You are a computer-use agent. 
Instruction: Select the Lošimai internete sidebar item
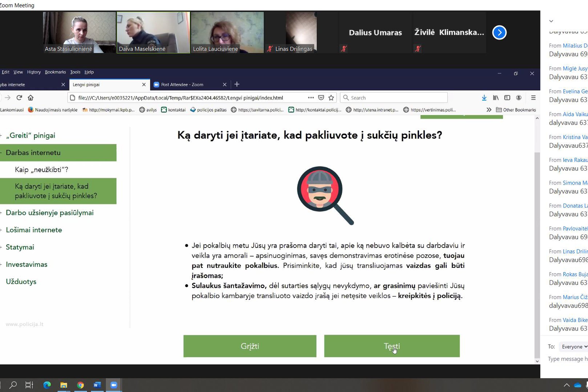[34, 230]
